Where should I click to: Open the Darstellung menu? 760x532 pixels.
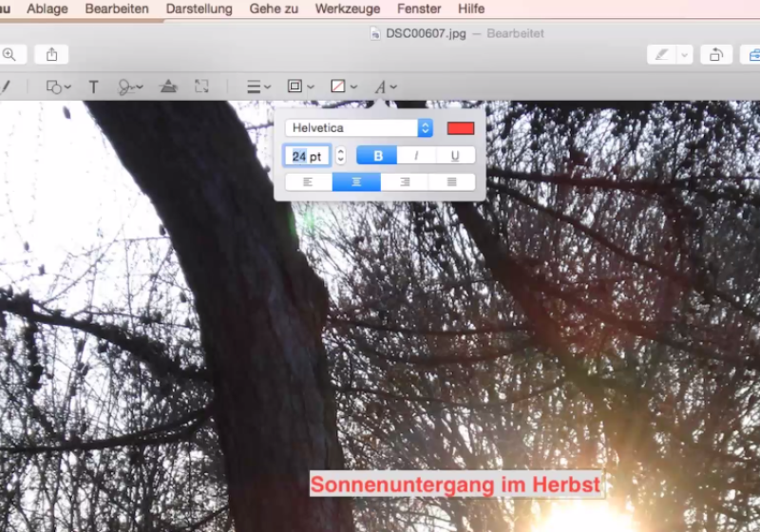point(199,9)
